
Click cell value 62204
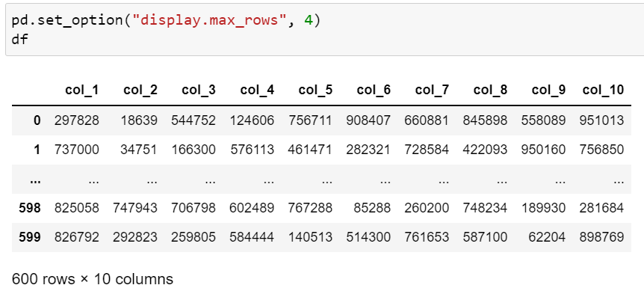click(547, 237)
